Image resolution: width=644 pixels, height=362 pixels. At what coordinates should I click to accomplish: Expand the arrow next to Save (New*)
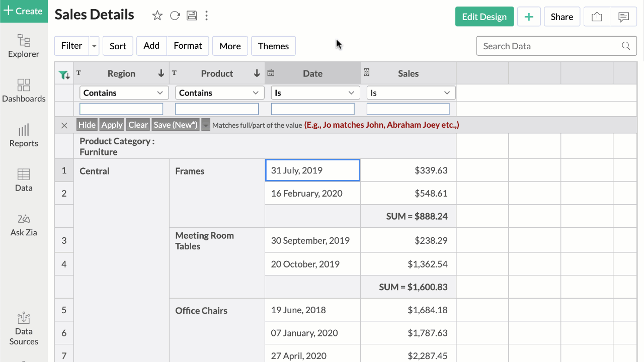[x=206, y=125]
